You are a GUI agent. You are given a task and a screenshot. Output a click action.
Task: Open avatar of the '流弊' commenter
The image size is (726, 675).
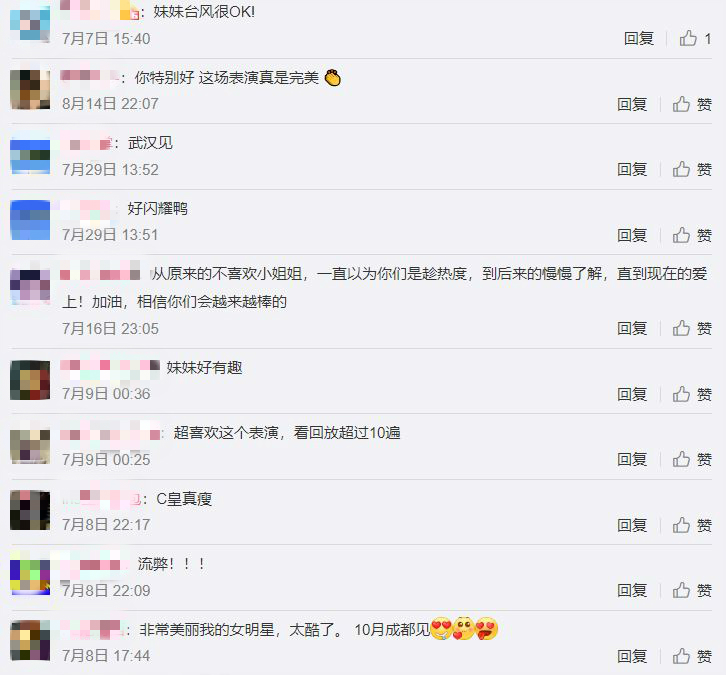coord(30,575)
